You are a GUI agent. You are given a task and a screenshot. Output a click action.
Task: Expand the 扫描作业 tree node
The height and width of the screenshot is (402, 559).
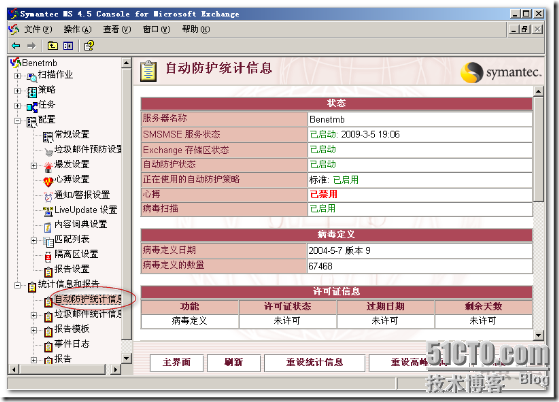pyautogui.click(x=17, y=76)
